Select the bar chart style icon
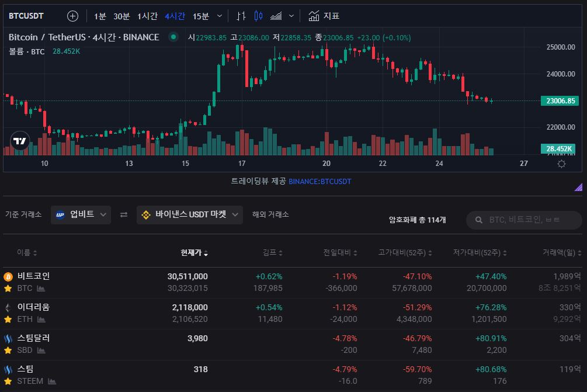 pos(241,16)
